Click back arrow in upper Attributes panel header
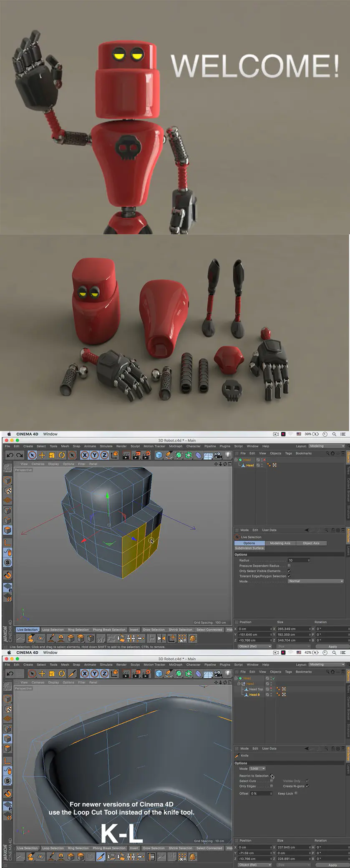The height and width of the screenshot is (868, 350). point(307,530)
